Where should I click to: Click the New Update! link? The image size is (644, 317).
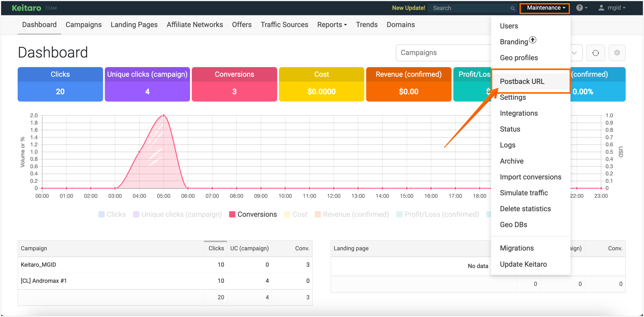[x=408, y=8]
